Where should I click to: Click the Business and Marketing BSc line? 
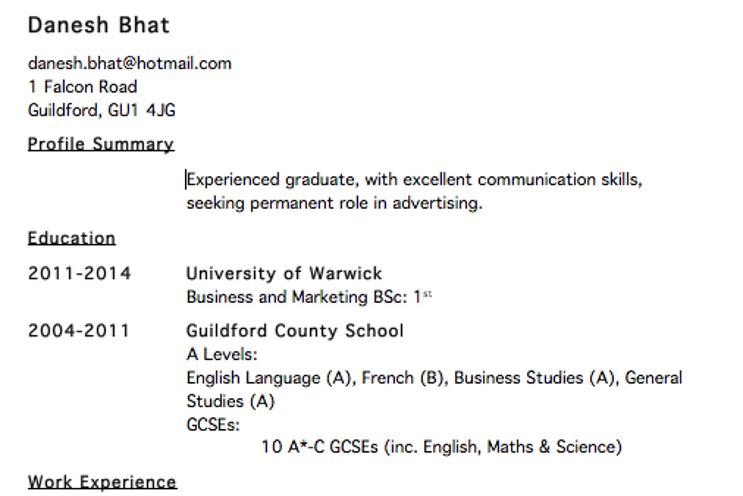(309, 297)
